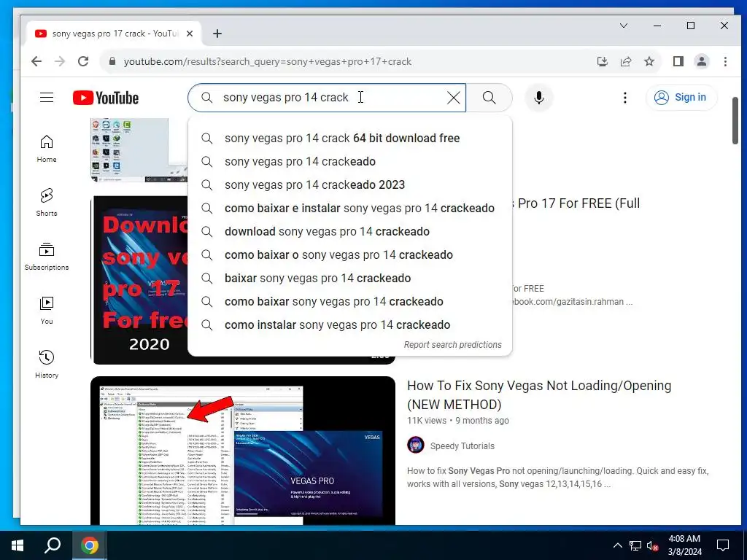The height and width of the screenshot is (560, 747).
Task: Open network status tray icon
Action: pyautogui.click(x=635, y=545)
